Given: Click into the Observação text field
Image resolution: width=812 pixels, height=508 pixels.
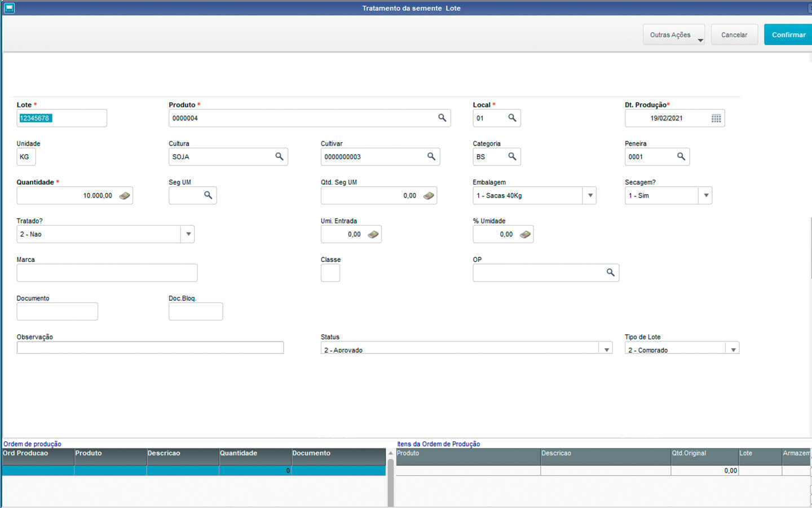Looking at the screenshot, I should (x=150, y=348).
